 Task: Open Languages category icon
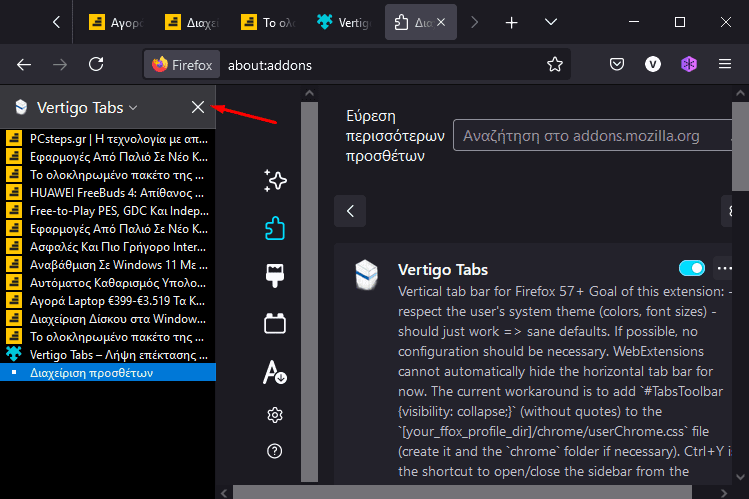pos(275,372)
